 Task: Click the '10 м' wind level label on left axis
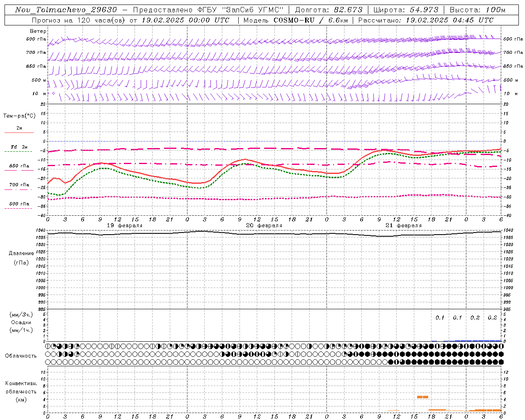[x=39, y=94]
